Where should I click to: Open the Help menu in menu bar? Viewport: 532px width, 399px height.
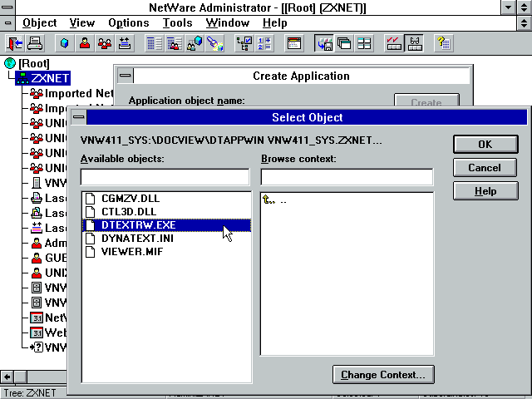[275, 22]
